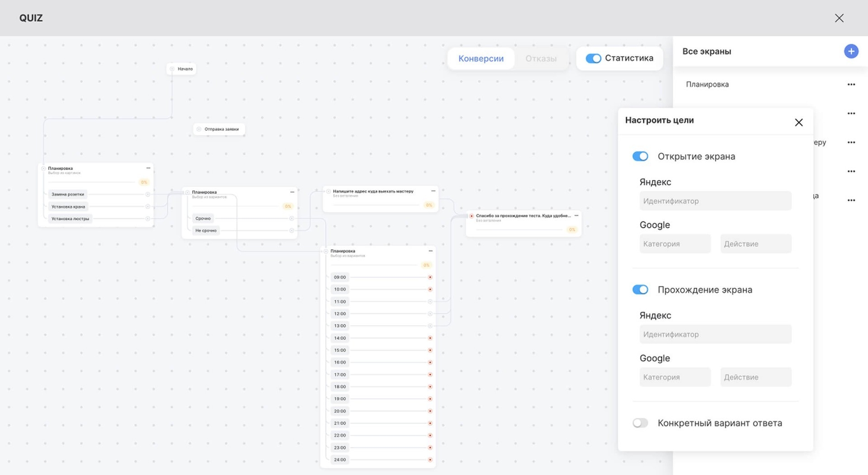868x475 pixels.
Task: Click the red connector dot at 09:00
Action: (x=430, y=277)
